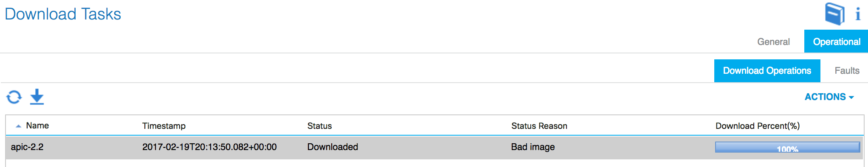This screenshot has height=167, width=868.
Task: Click the ACTIONS caret arrow
Action: point(851,97)
